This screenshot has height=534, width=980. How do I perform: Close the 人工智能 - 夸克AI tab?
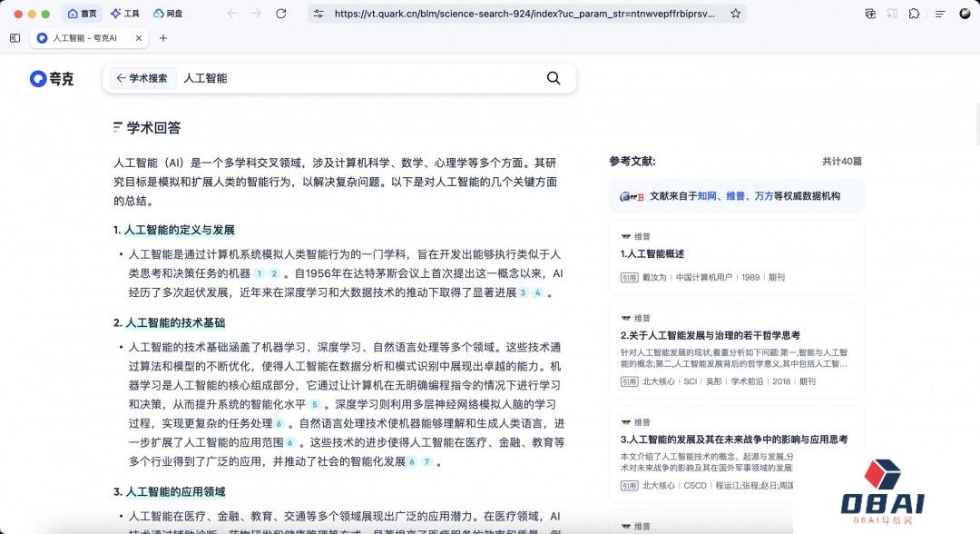(139, 38)
